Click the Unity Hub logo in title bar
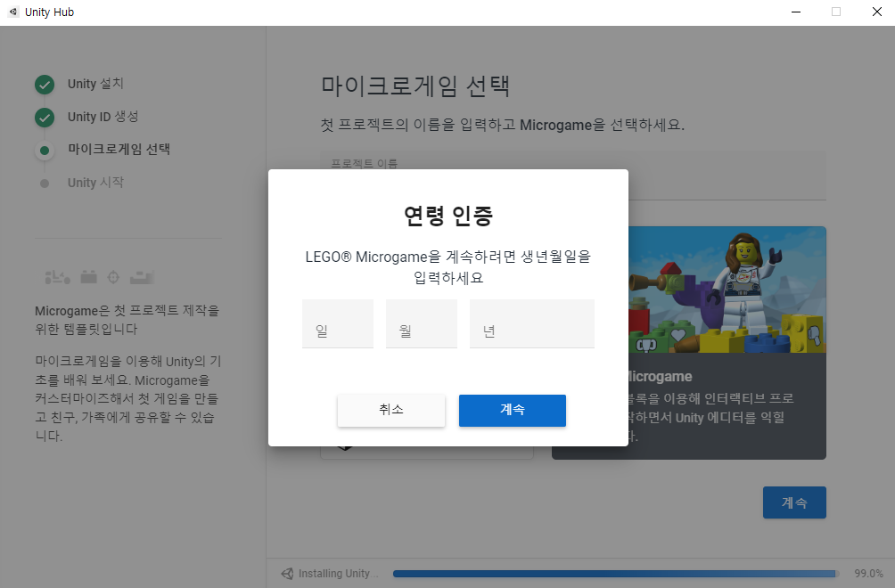Viewport: 895px width, 588px height. [x=13, y=12]
